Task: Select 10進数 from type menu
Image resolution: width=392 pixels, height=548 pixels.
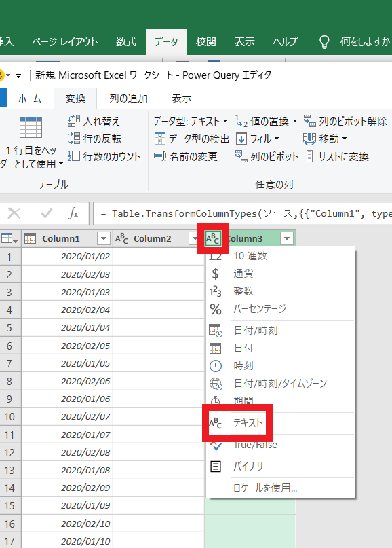Action: pos(281,256)
